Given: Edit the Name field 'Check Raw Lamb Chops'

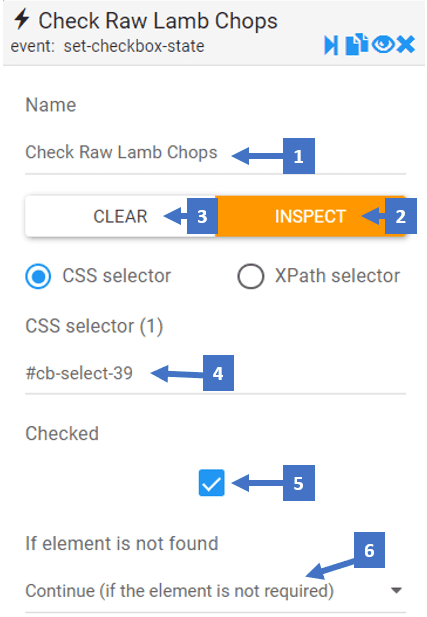Looking at the screenshot, I should coord(215,153).
